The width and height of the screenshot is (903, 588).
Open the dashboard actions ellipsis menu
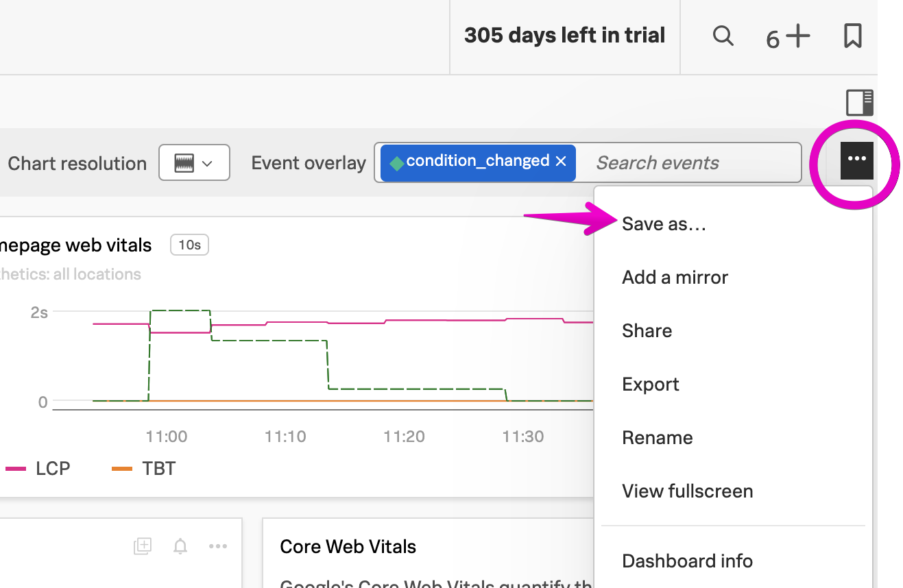(856, 160)
